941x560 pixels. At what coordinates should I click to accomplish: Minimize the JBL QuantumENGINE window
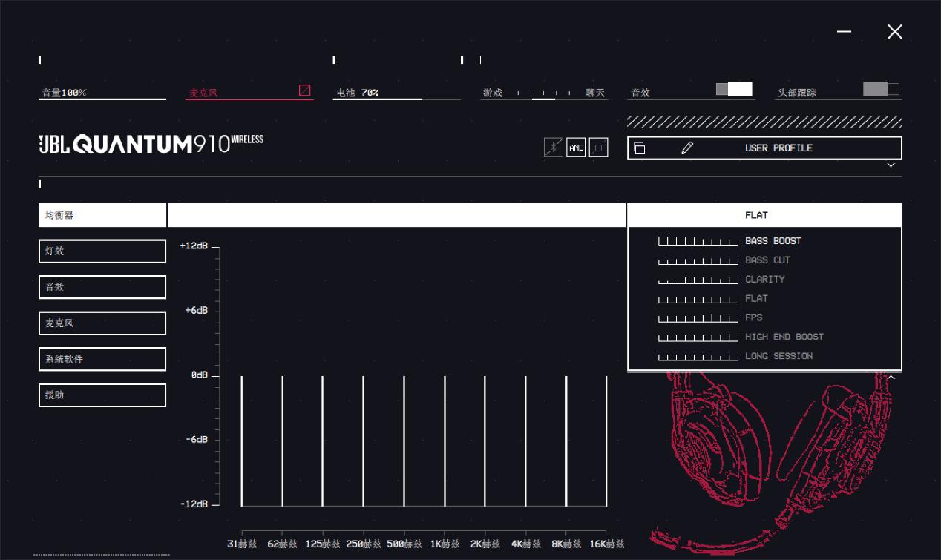pos(845,31)
